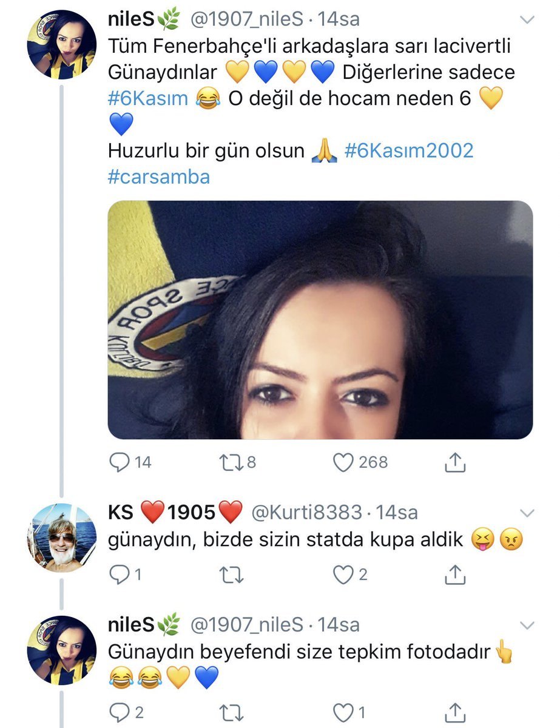This screenshot has width=560, height=728.
Task: Retweet the bottom nileS reply tweet
Action: (231, 712)
